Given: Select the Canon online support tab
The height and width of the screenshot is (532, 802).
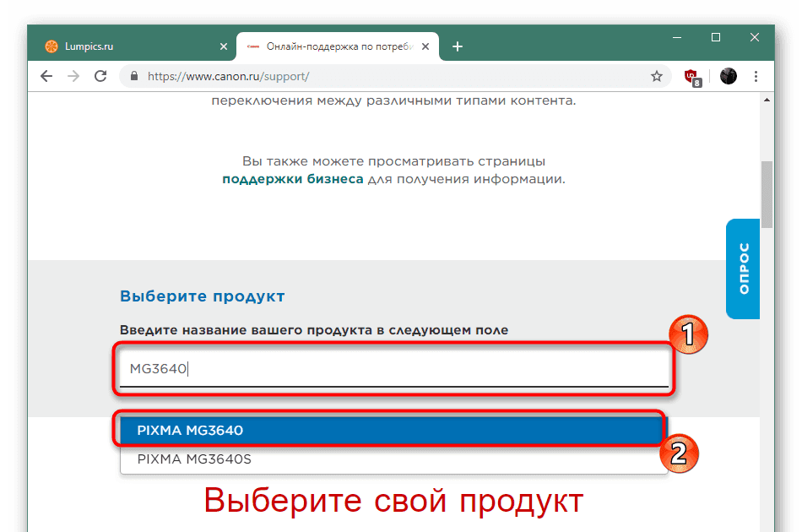Looking at the screenshot, I should click(x=338, y=46).
